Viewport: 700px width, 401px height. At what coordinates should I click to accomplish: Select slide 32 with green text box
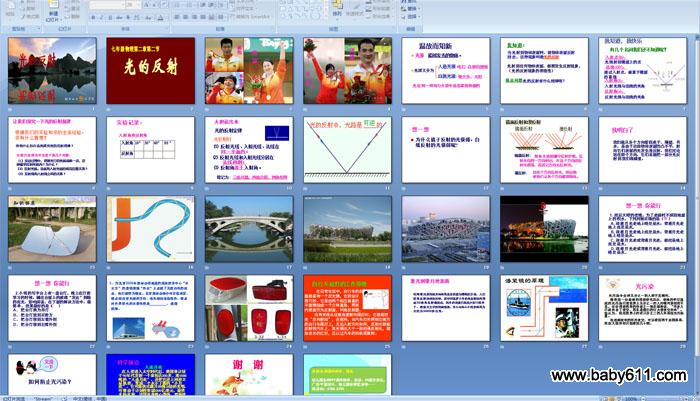pos(347,375)
